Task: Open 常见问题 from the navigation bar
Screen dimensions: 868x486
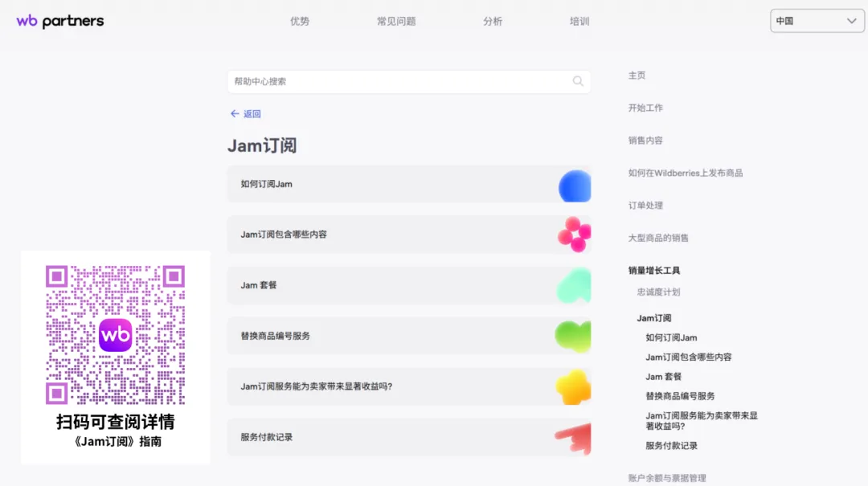Action: click(x=396, y=21)
